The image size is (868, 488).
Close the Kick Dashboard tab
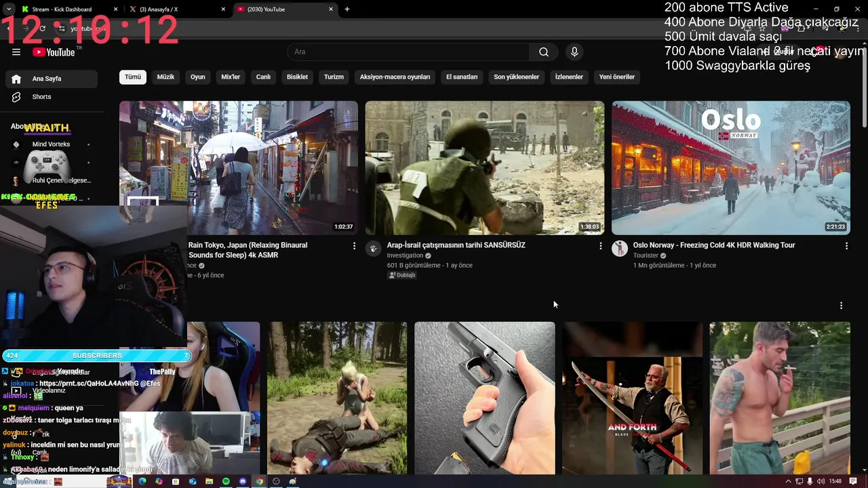115,9
